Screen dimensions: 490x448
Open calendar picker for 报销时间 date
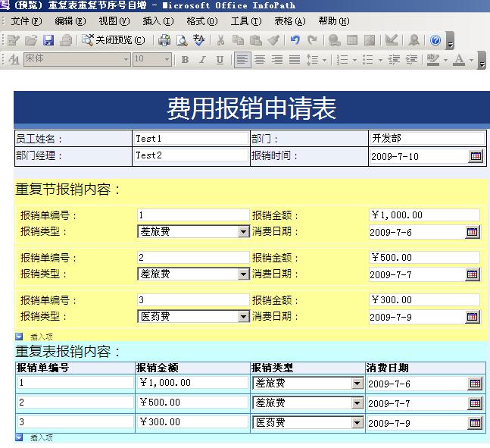(476, 156)
